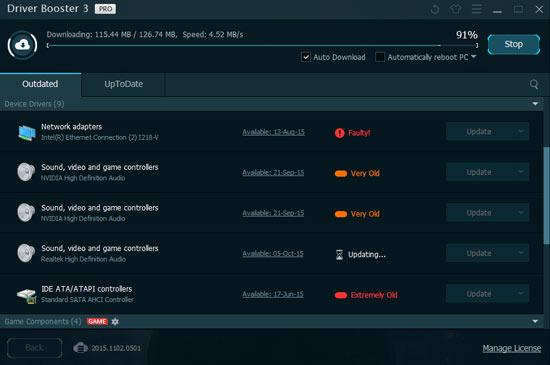Enable Automatically reboot PC checkbox
This screenshot has width=550, height=365.
[380, 57]
